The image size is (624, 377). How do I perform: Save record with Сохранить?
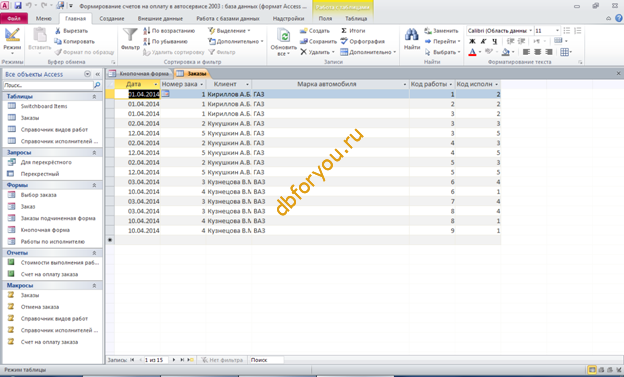pyautogui.click(x=318, y=41)
